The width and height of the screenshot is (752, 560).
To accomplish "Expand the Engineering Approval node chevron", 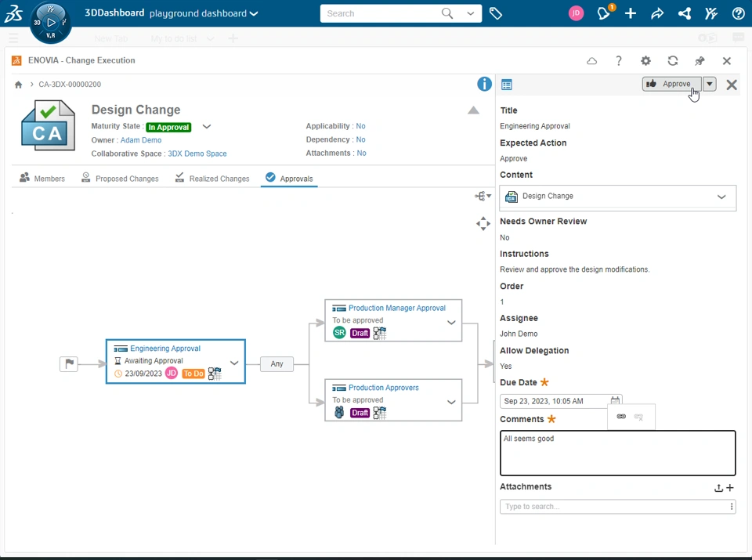I will click(x=234, y=363).
